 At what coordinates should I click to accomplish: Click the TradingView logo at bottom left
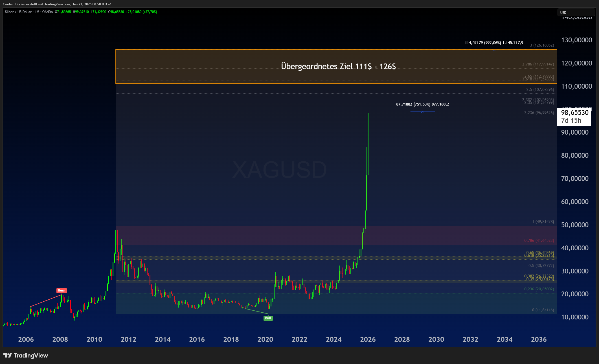[x=26, y=355]
